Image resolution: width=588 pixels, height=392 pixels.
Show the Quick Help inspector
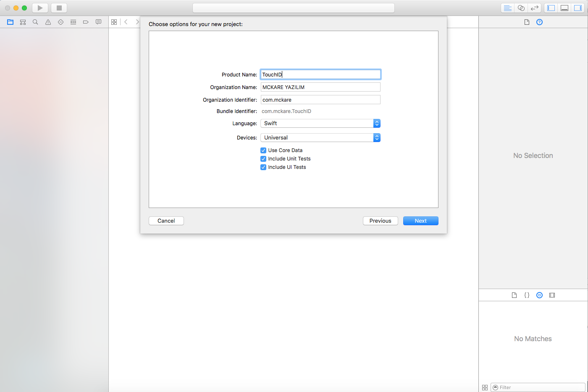pyautogui.click(x=539, y=22)
